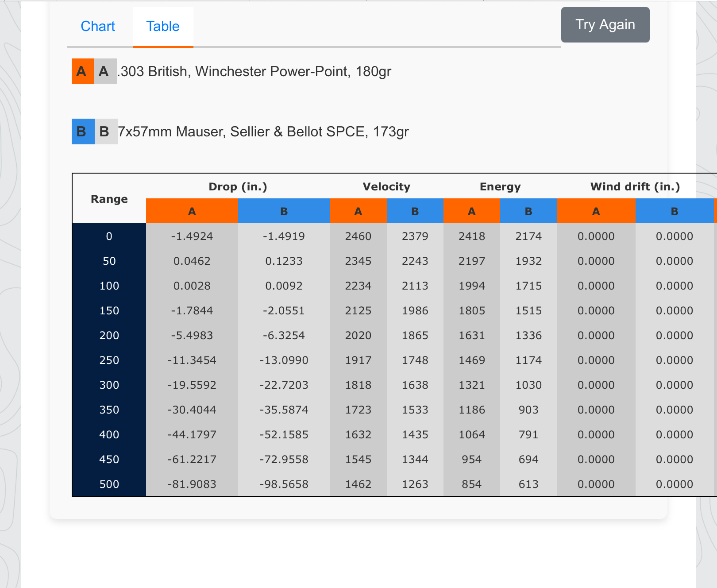
Task: Click the blue B subheader under Energy
Action: [x=528, y=211]
